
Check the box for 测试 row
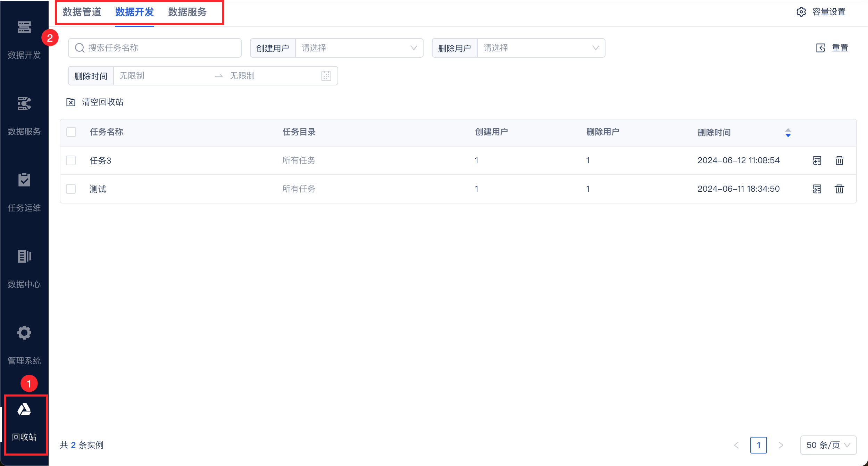click(x=71, y=189)
